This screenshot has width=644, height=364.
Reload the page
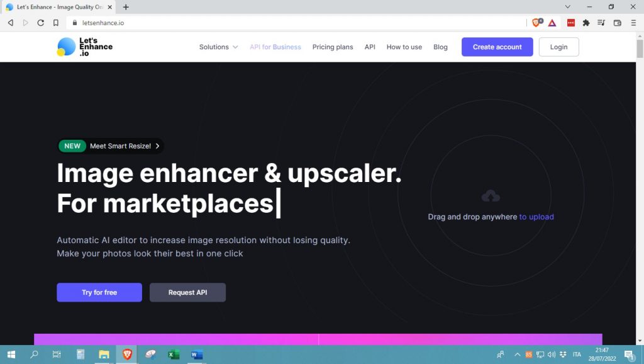41,23
